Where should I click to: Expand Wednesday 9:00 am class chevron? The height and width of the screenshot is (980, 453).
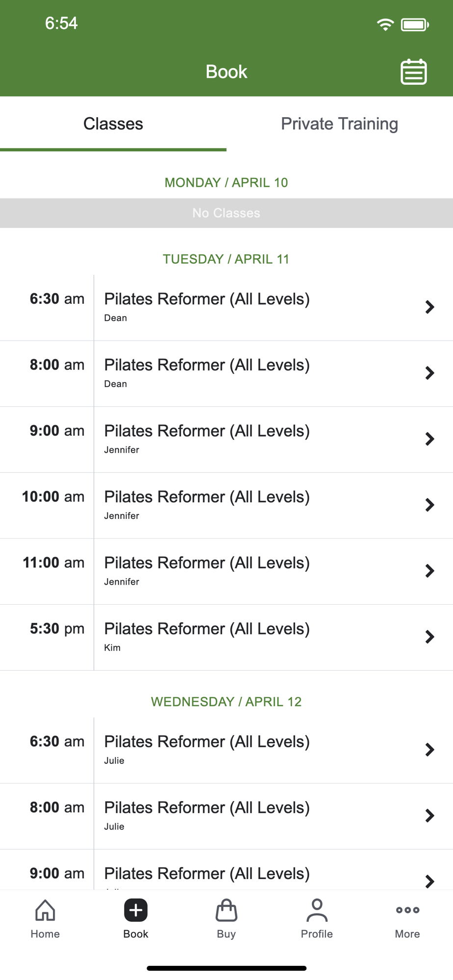(429, 882)
